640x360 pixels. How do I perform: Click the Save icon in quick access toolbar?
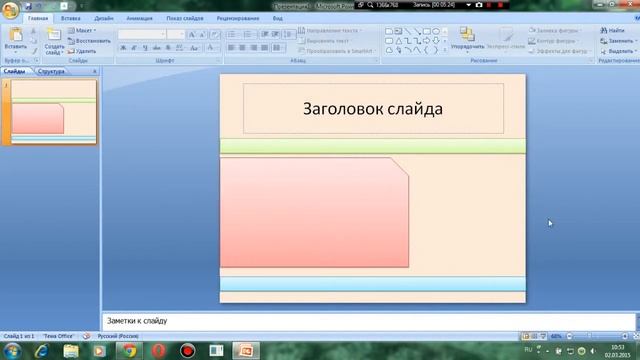(x=28, y=6)
